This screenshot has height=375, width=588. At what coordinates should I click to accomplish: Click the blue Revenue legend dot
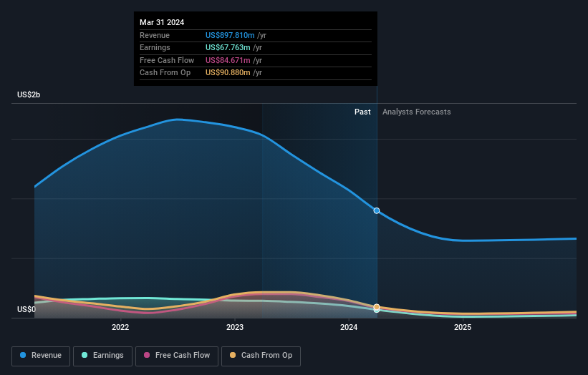coord(23,355)
